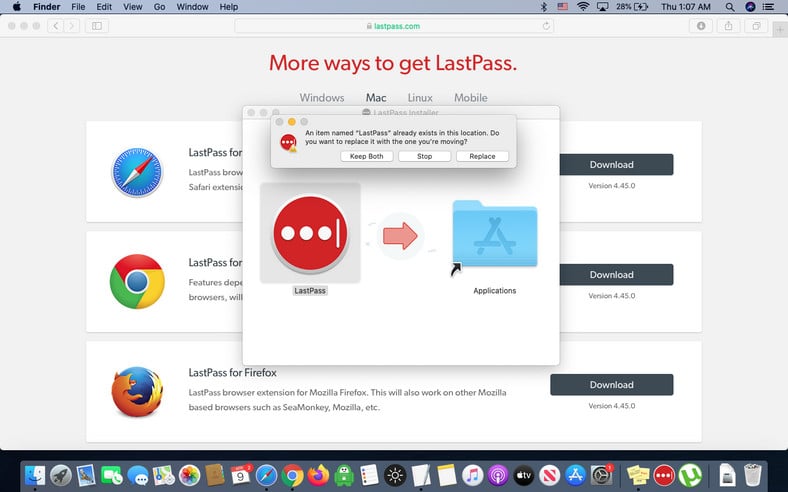788x492 pixels.
Task: Open Finder from the Dock
Action: (x=35, y=475)
